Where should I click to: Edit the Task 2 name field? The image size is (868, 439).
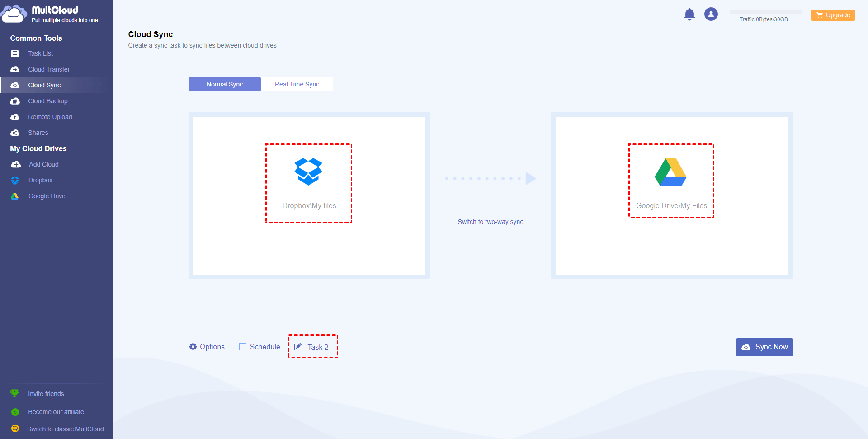click(318, 347)
